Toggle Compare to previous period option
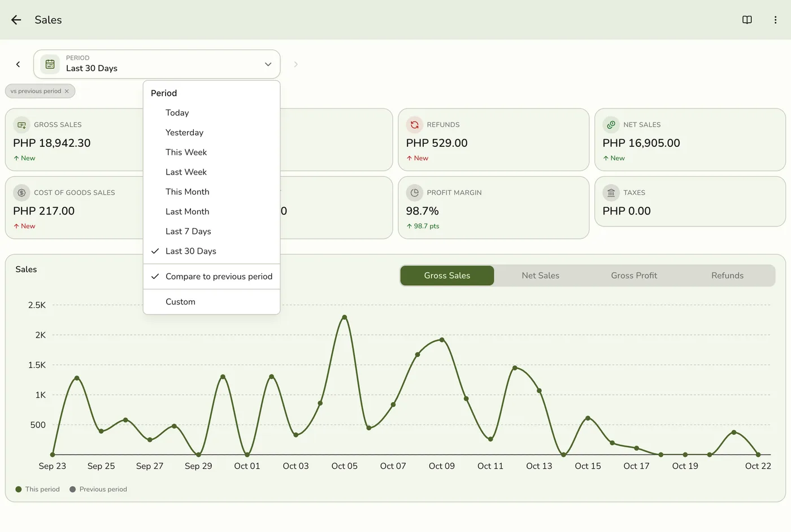Screen dimensions: 791x532 coord(212,277)
